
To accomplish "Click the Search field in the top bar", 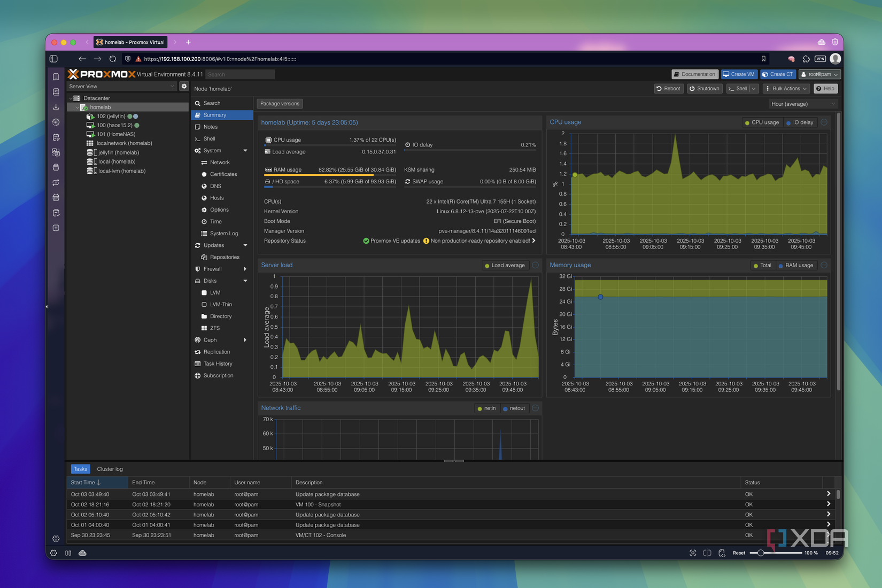I will click(239, 74).
